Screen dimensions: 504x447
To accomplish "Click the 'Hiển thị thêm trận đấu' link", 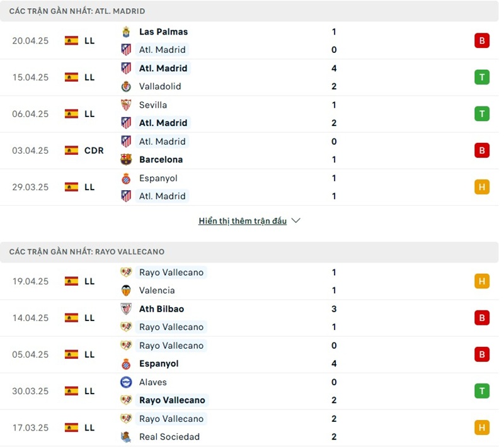I will [x=243, y=221].
